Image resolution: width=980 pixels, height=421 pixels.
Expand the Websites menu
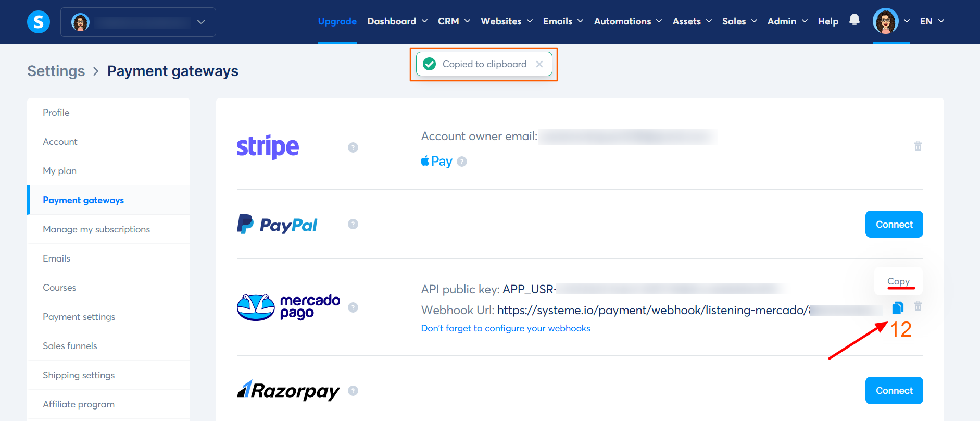click(507, 21)
